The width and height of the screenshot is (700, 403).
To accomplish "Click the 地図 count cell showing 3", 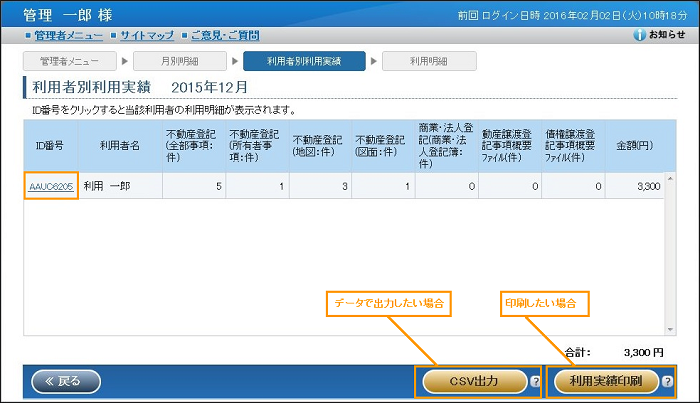I will [321, 186].
